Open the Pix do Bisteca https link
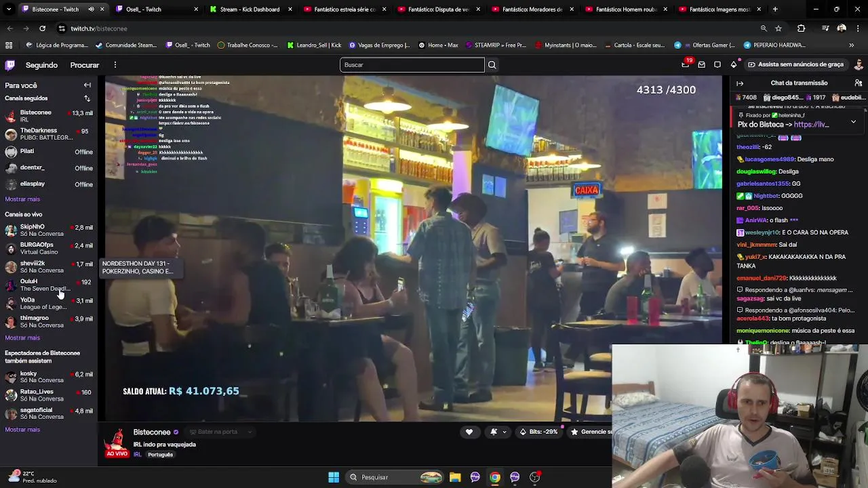This screenshot has width=868, height=488. [812, 125]
